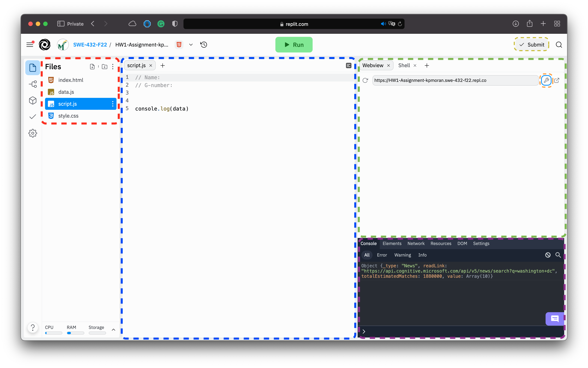
Task: Click the Replit logo icon
Action: click(45, 44)
